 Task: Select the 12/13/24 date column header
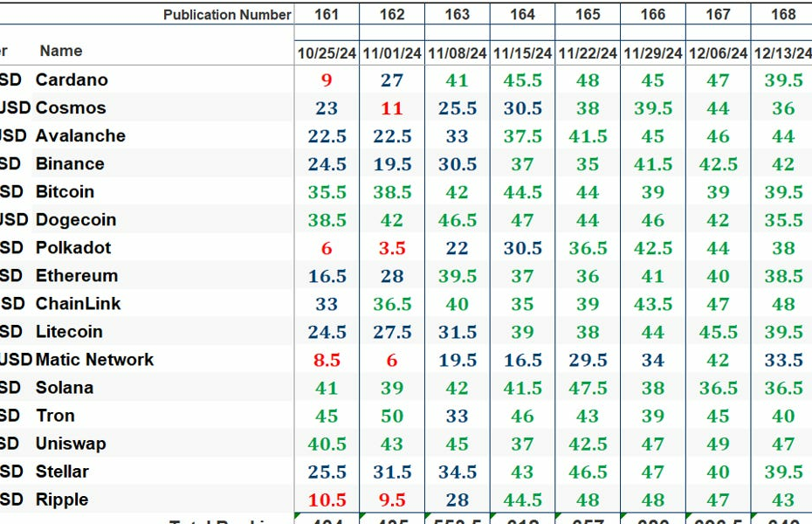783,52
